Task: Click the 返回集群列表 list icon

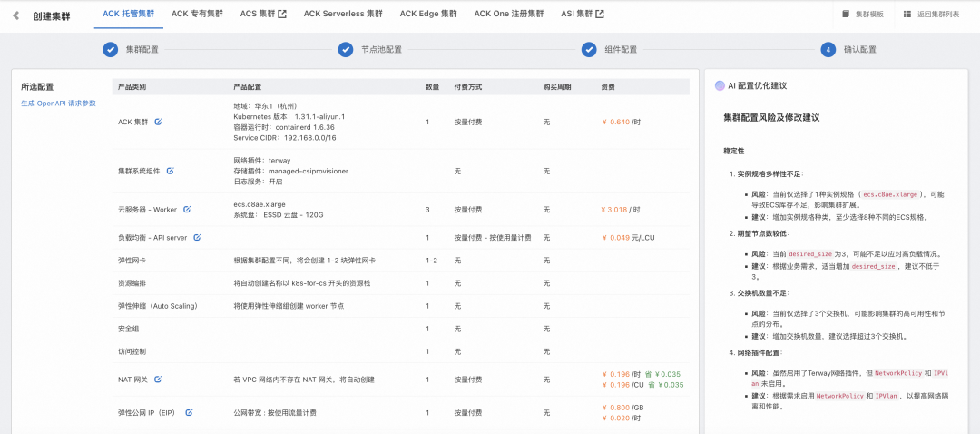Action: pyautogui.click(x=906, y=14)
